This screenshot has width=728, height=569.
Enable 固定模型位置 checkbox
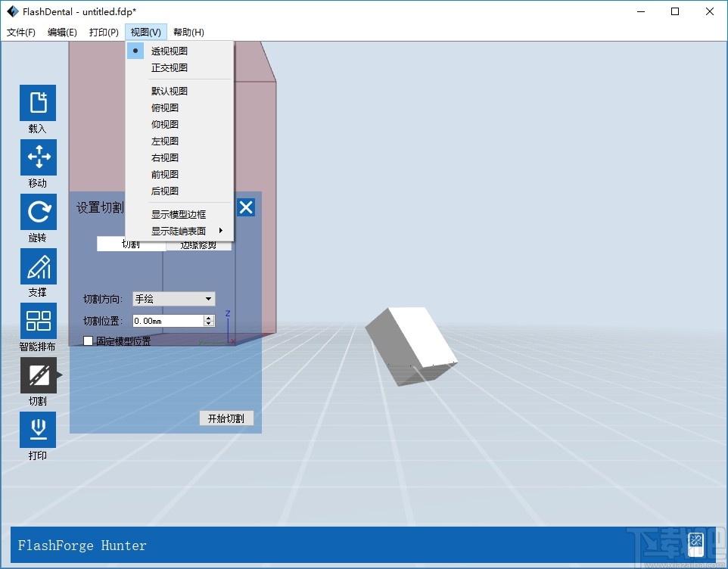pos(89,341)
